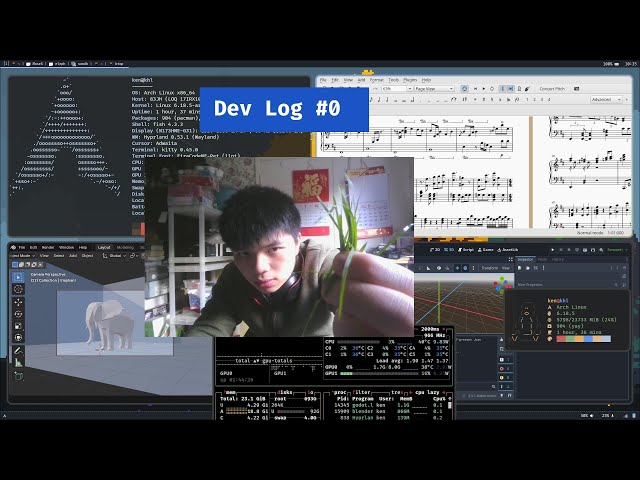Switch Godot to Script workspace
This screenshot has height=480, width=640.
coord(466,249)
